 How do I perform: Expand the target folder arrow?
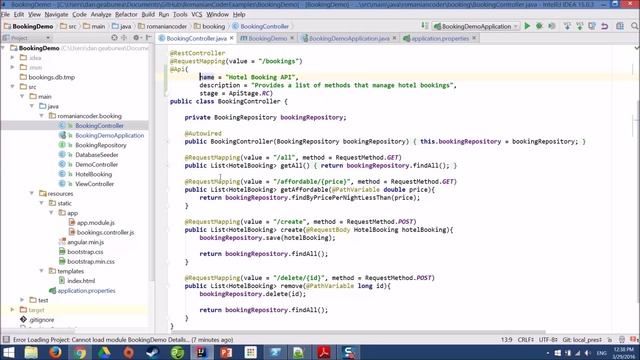[13, 310]
